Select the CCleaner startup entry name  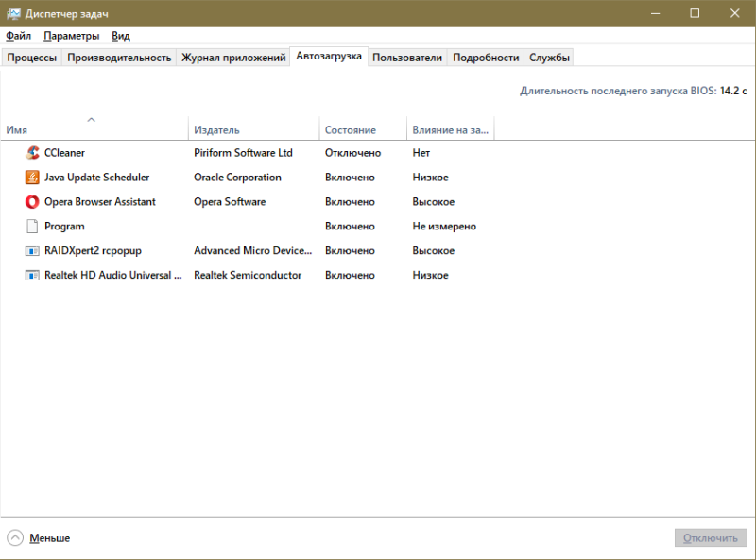[x=64, y=153]
